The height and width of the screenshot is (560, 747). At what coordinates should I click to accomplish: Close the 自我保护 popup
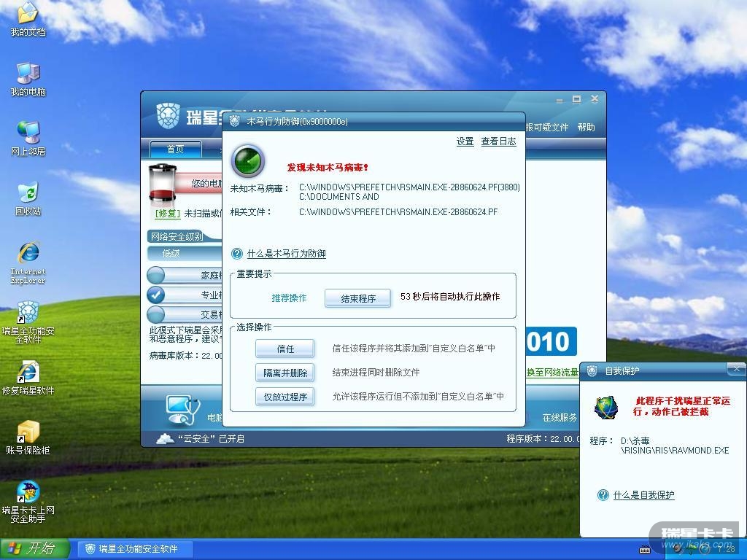[x=737, y=370]
